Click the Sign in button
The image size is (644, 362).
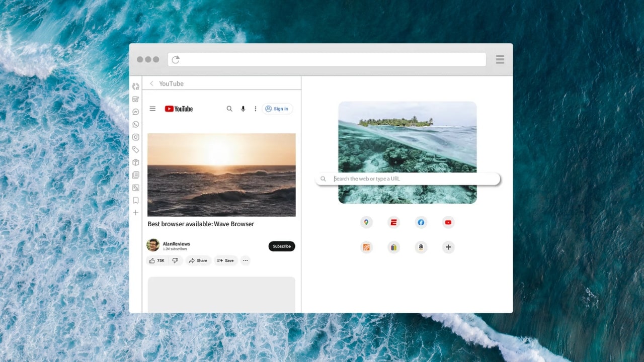coord(277,109)
